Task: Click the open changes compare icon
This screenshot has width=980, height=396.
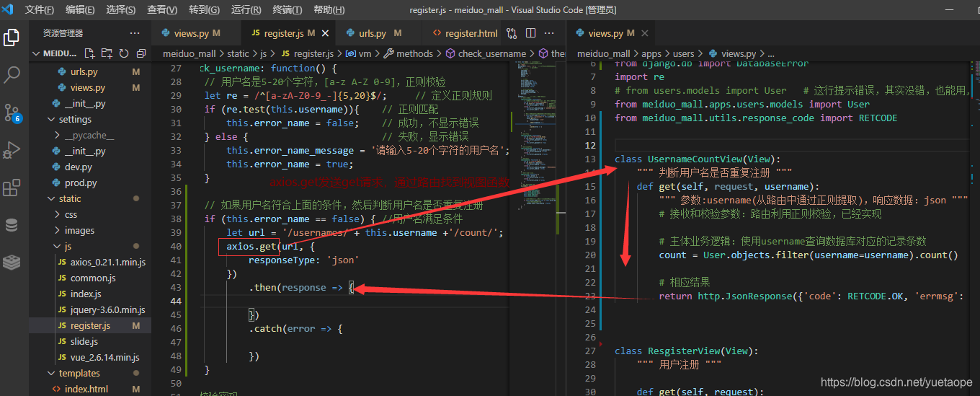Action: 512,33
